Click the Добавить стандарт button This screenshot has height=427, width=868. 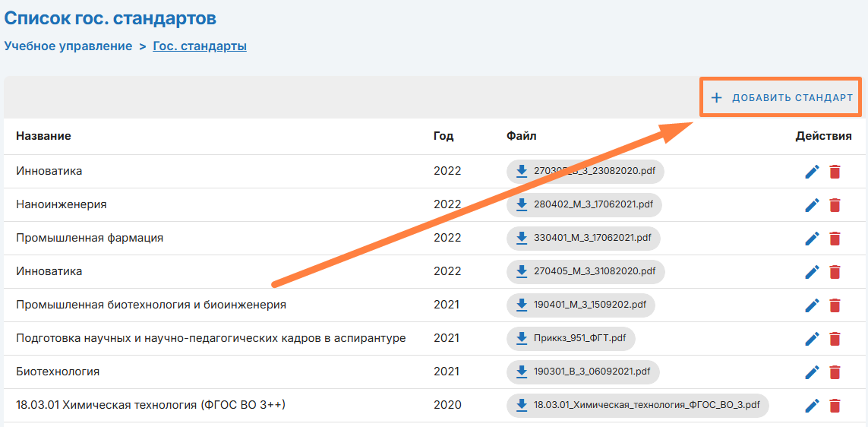point(781,97)
